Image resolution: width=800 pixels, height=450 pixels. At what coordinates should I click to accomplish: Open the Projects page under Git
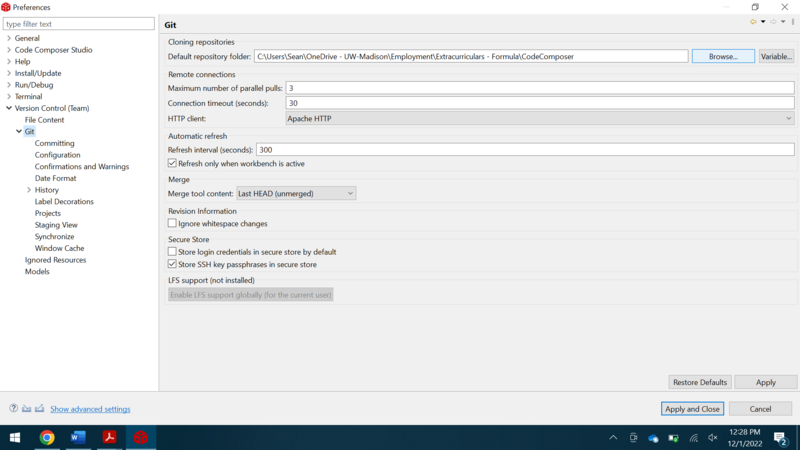pyautogui.click(x=47, y=213)
